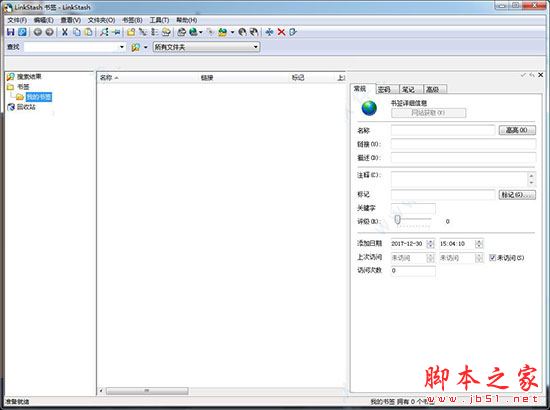Click the faded wand icon after the globe dropdown
This screenshot has height=410, width=550.
point(210,32)
